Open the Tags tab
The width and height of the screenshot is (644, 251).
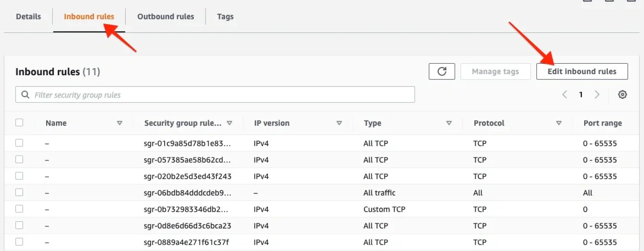pos(225,17)
